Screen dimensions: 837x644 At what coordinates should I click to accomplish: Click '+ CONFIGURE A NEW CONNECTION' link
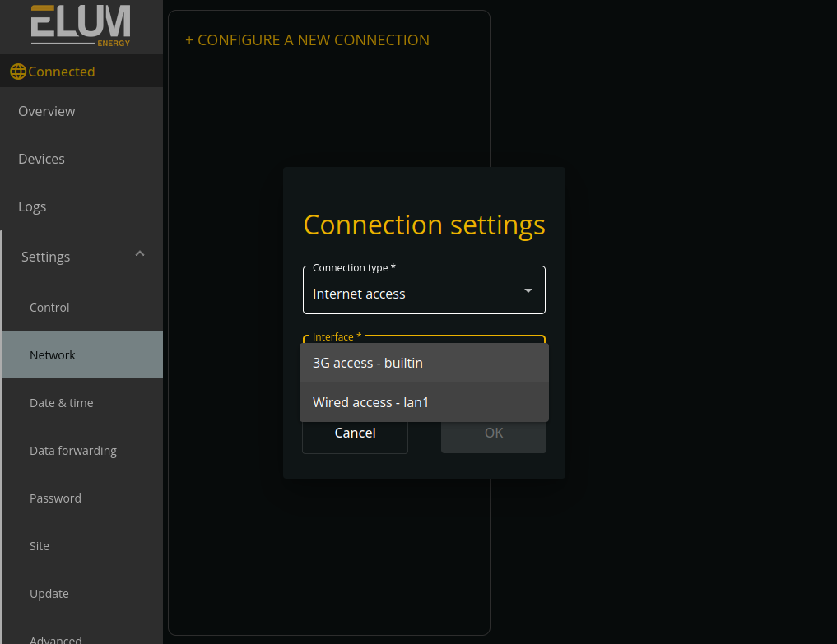[308, 40]
